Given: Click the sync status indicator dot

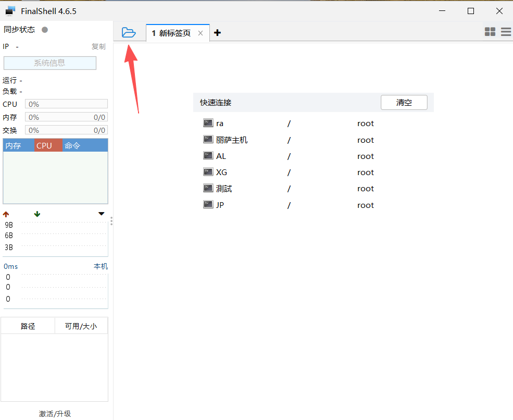Looking at the screenshot, I should click(45, 30).
